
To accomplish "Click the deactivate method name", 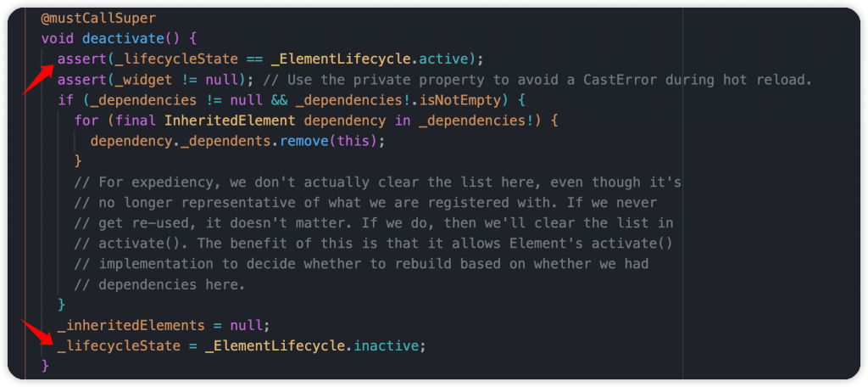I will tap(122, 39).
